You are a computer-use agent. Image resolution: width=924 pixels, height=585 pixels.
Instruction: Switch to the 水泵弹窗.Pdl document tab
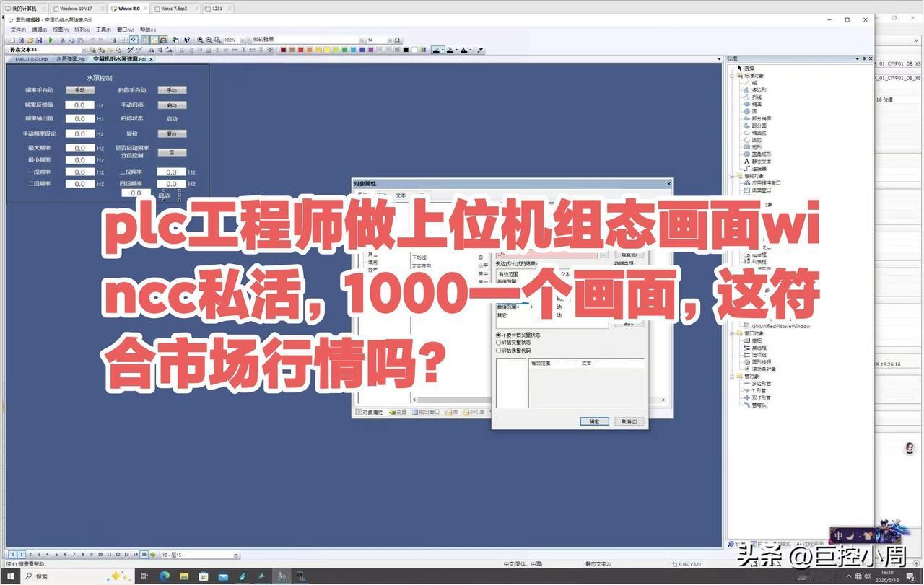click(71, 59)
